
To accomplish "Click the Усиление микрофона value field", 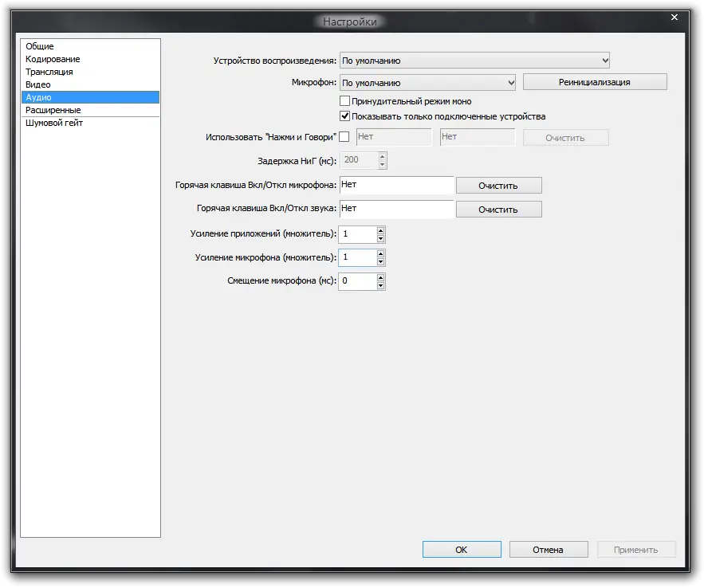I will (357, 257).
